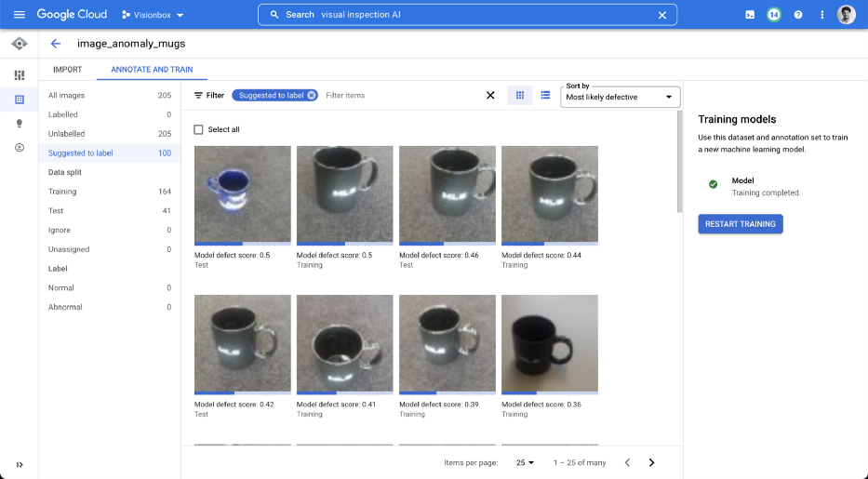Image resolution: width=868 pixels, height=479 pixels.
Task: Open the blue mug thumbnail image
Action: click(242, 194)
